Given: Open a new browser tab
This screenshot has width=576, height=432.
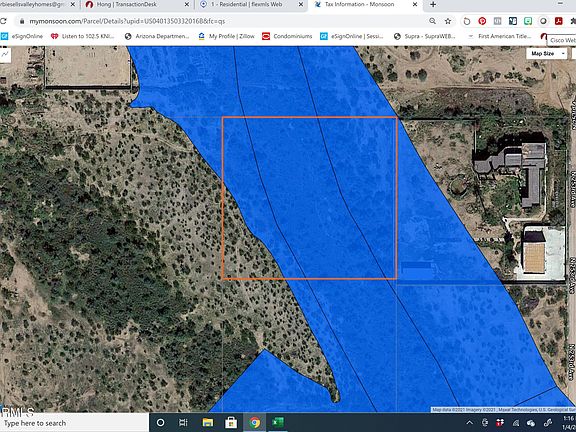Looking at the screenshot, I should tap(433, 5).
